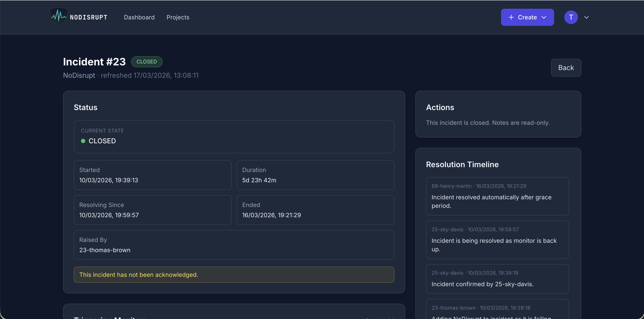Switch to the Dashboard page
644x319 pixels.
[139, 17]
